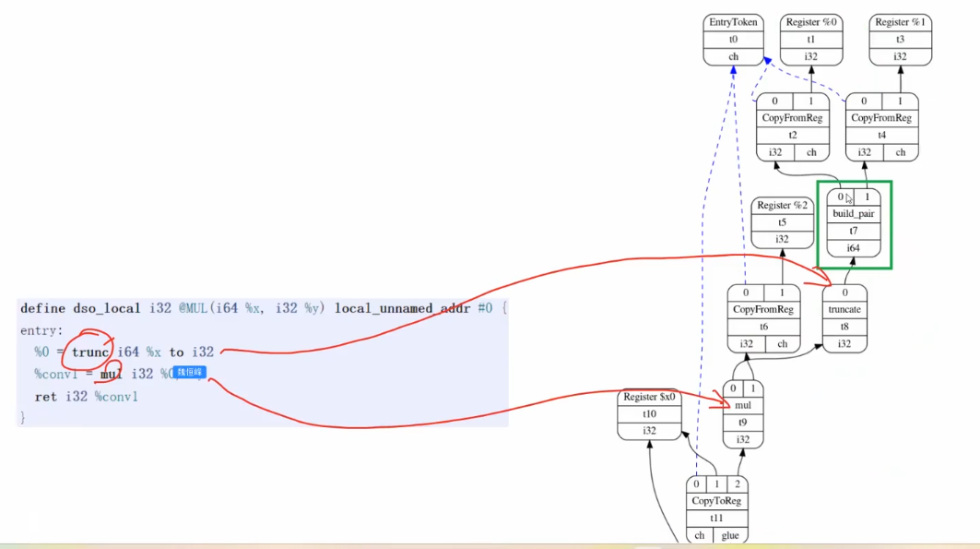Select the Register %1 node
The width and height of the screenshot is (980, 549).
(900, 40)
